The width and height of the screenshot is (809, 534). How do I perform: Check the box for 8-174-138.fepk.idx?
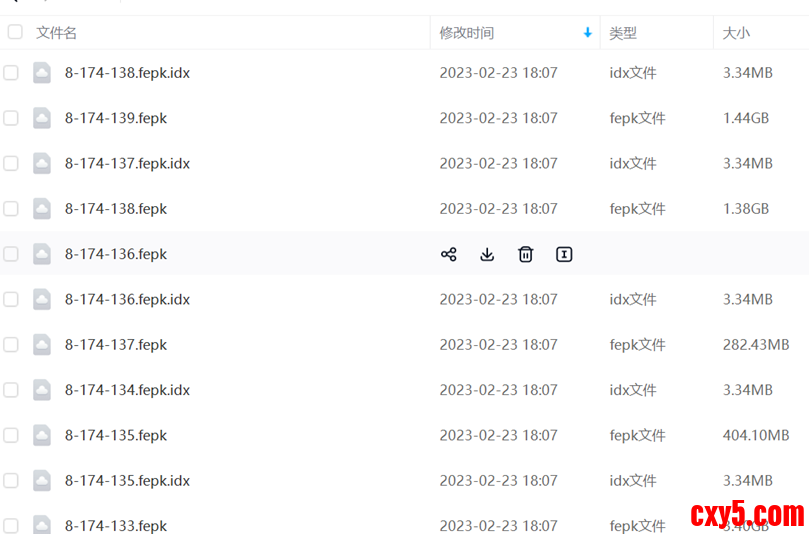click(x=11, y=73)
